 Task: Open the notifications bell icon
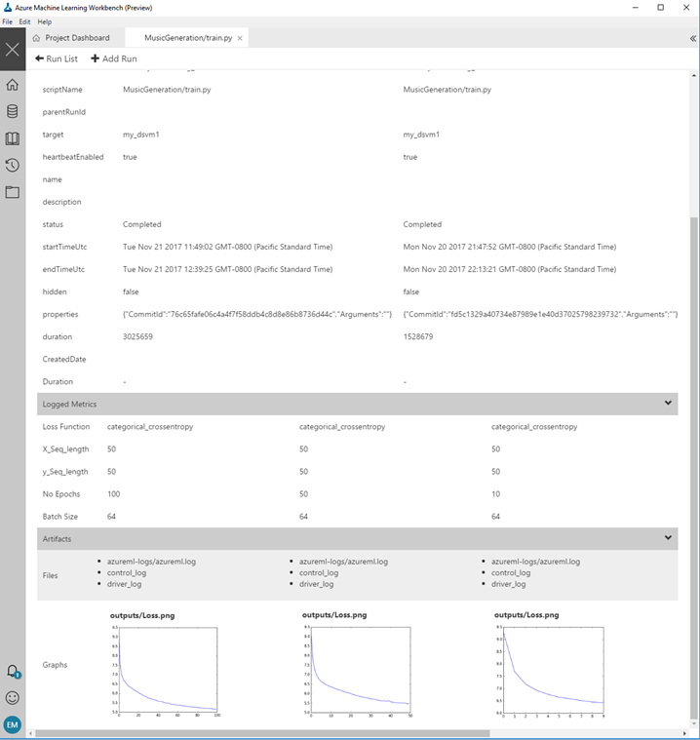click(13, 671)
